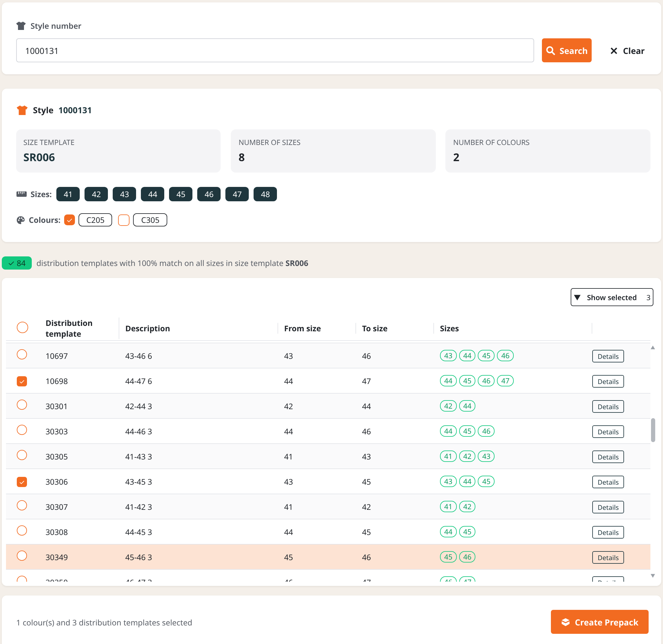Select distribution template 30305
The width and height of the screenshot is (663, 644).
click(x=22, y=455)
